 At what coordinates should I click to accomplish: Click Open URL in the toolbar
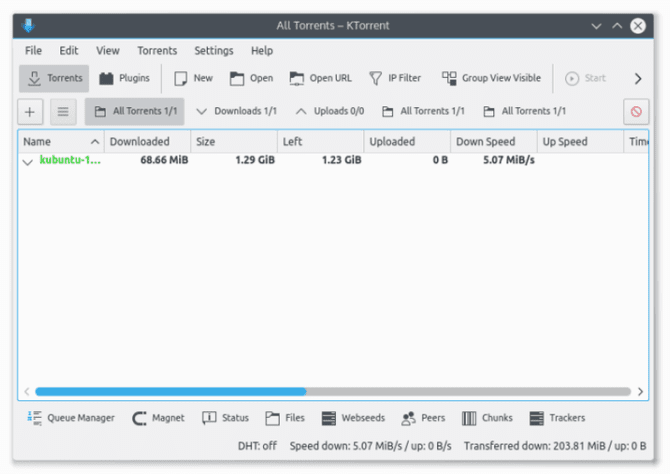tap(320, 79)
